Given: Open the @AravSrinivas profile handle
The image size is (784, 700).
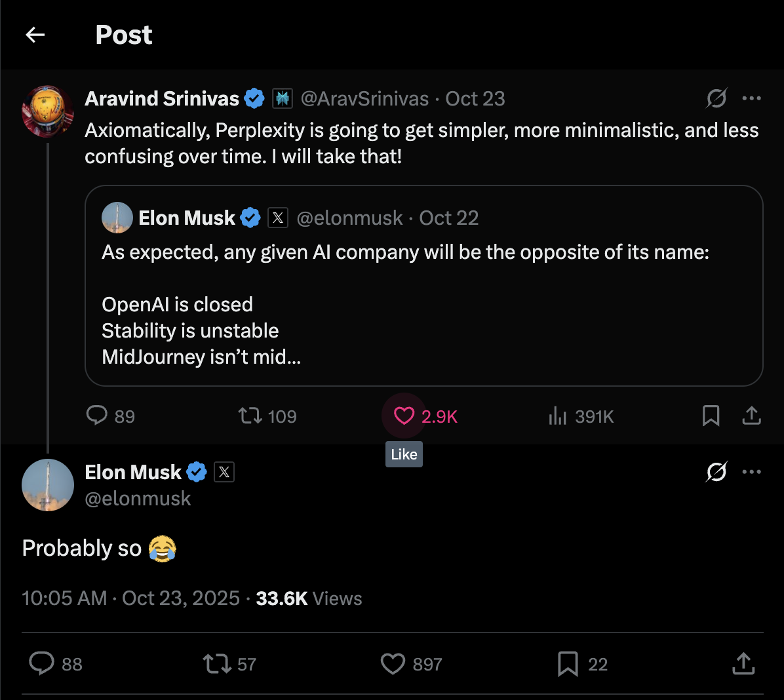Looking at the screenshot, I should click(364, 99).
